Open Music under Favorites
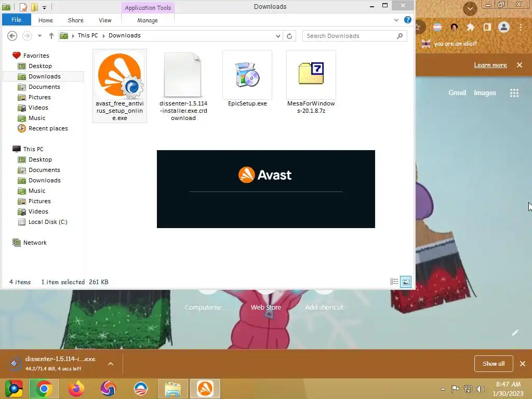 (x=37, y=118)
